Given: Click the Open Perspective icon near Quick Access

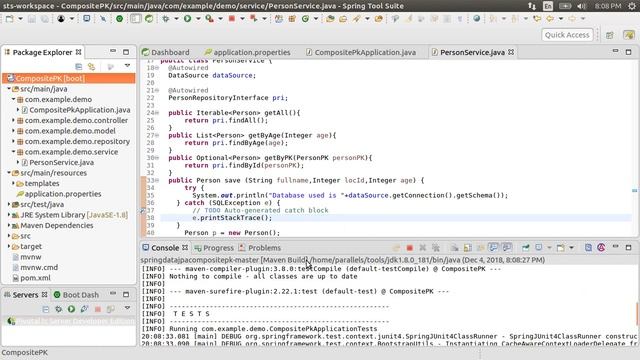Looking at the screenshot, I should [610, 35].
